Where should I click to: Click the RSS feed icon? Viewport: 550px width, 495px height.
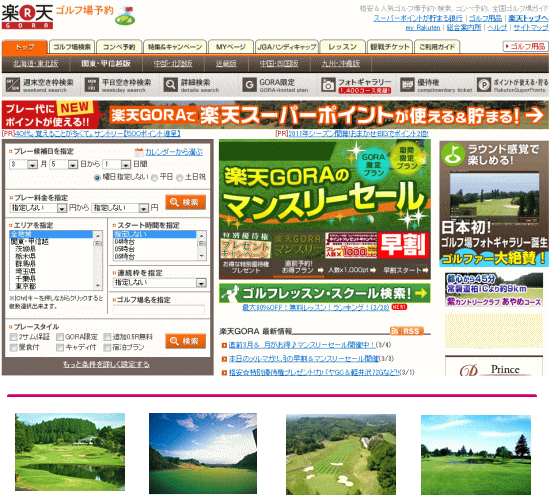pos(407,331)
